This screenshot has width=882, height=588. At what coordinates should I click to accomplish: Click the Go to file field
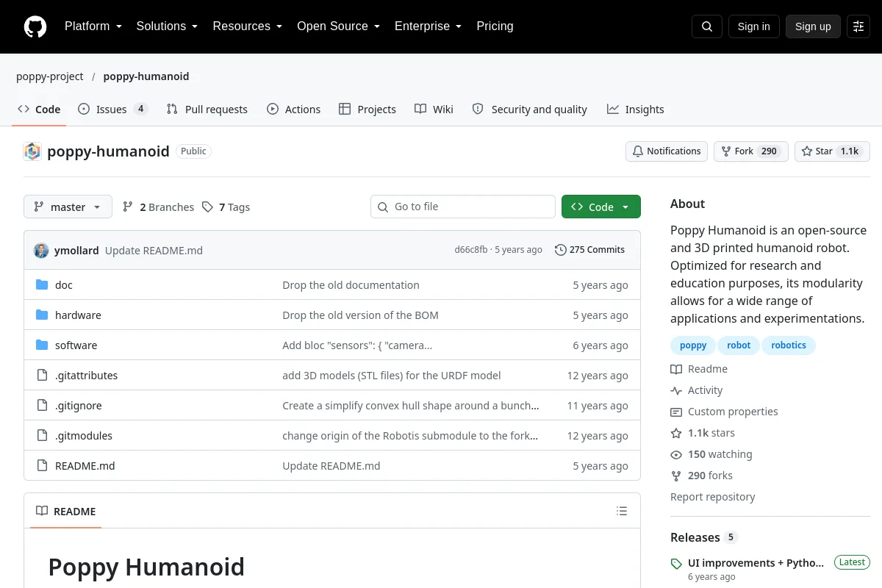pyautogui.click(x=463, y=207)
